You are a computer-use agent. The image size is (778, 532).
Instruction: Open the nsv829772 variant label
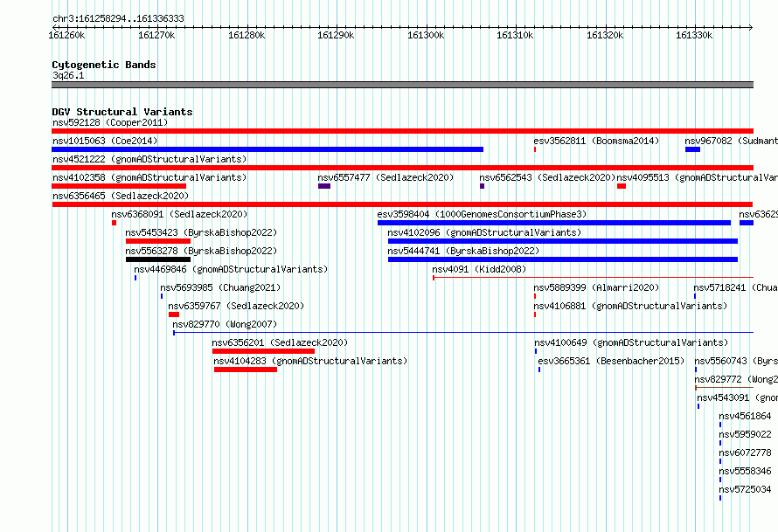click(x=736, y=379)
